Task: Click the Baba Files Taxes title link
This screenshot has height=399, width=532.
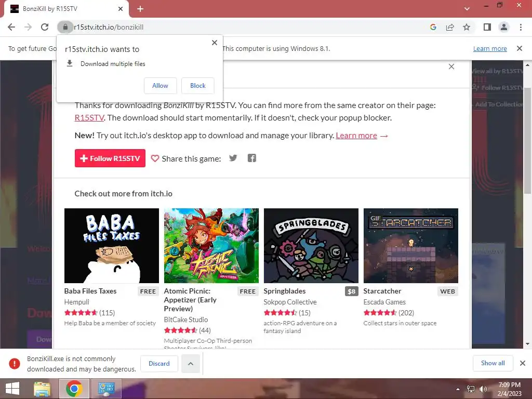Action: [x=90, y=291]
